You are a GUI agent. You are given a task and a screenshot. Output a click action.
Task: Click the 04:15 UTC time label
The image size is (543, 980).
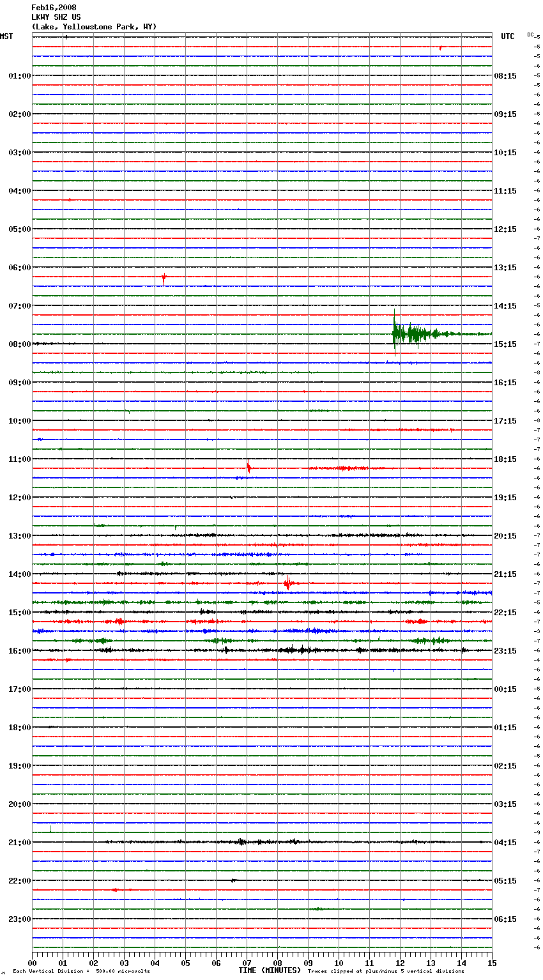[505, 843]
